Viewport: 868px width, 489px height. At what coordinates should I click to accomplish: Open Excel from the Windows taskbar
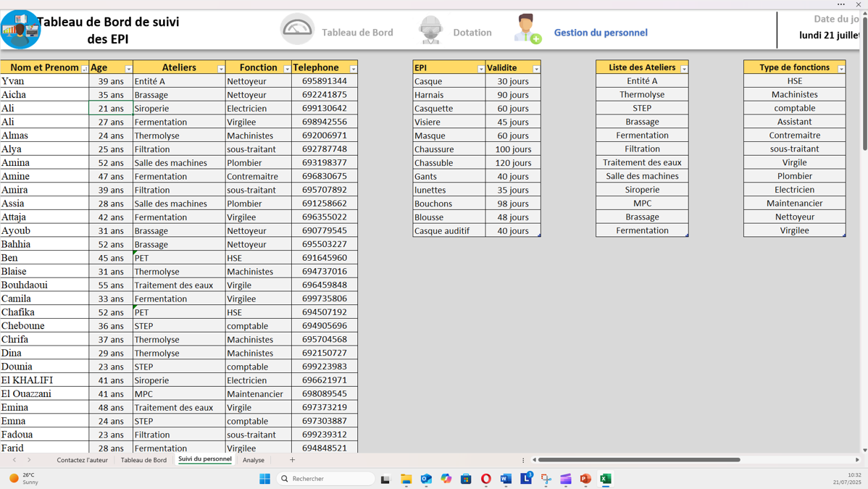(x=606, y=479)
